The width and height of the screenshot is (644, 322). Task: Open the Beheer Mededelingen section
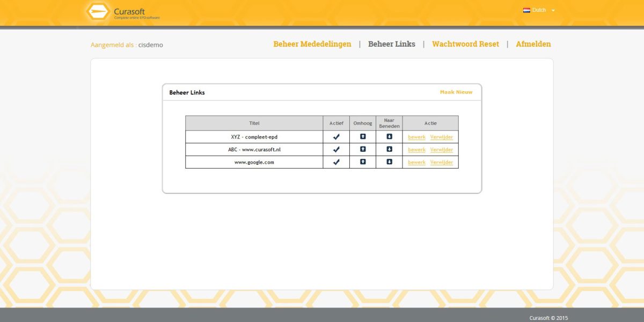pos(311,44)
